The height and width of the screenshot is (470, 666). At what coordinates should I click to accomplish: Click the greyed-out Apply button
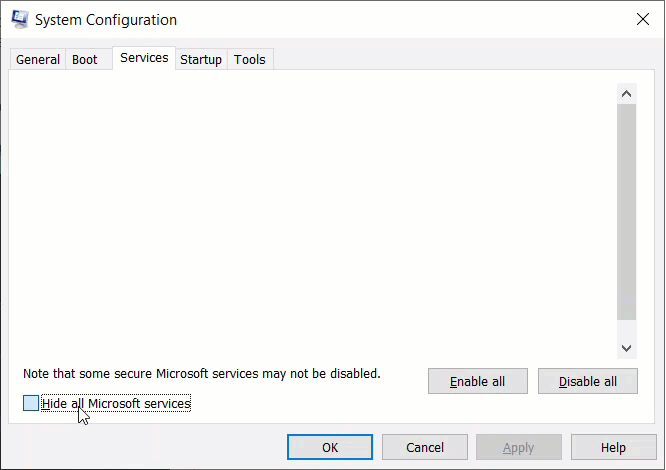pos(519,447)
